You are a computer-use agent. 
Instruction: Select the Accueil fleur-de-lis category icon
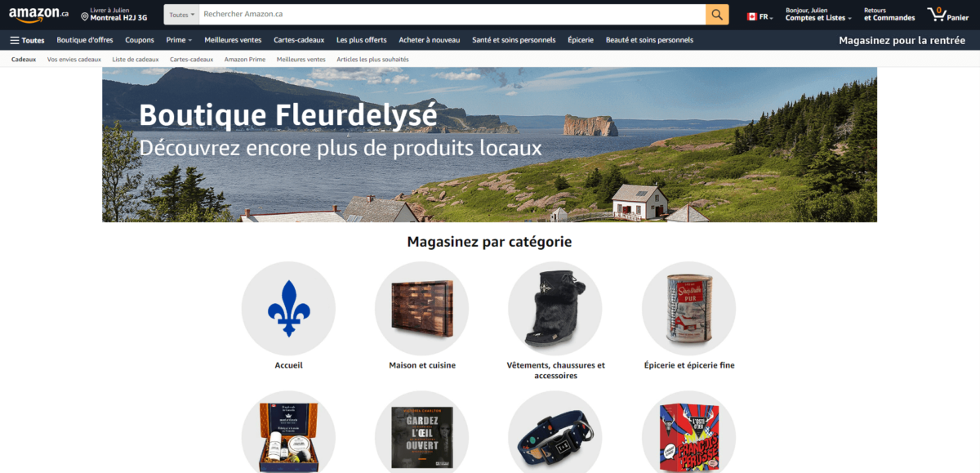(x=288, y=308)
